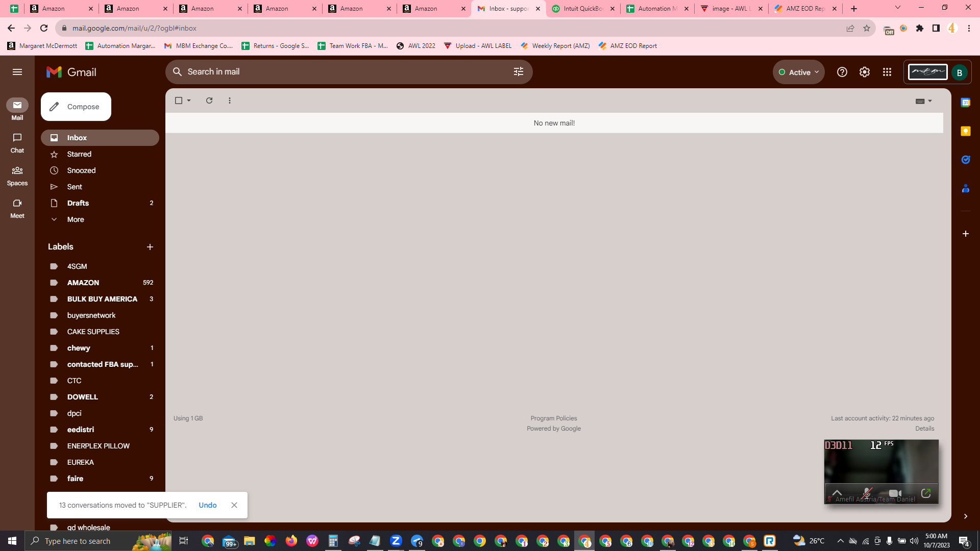Show hidden system tray icons
Screen dimensions: 980x551
840,541
